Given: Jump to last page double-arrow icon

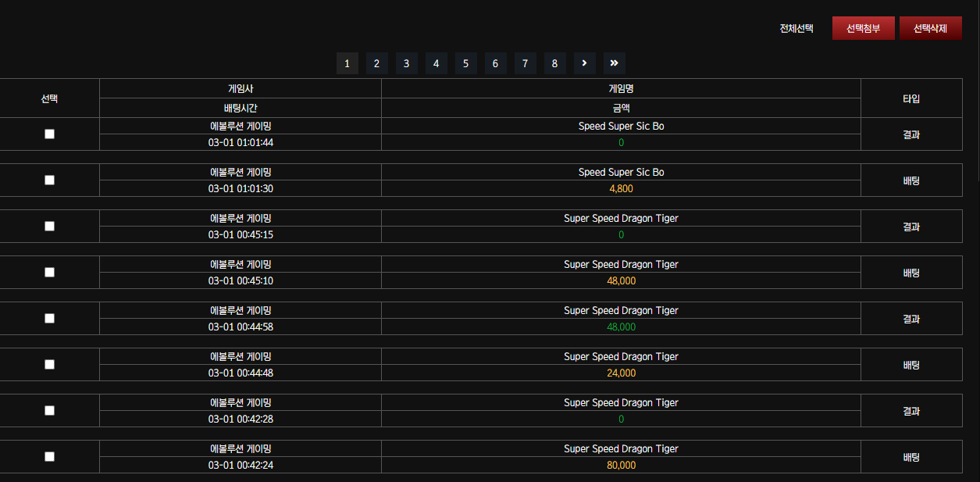Looking at the screenshot, I should (614, 63).
